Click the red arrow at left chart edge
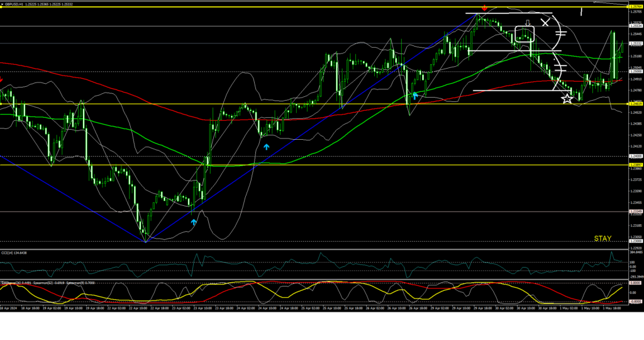The width and height of the screenshot is (644, 340). (1, 80)
